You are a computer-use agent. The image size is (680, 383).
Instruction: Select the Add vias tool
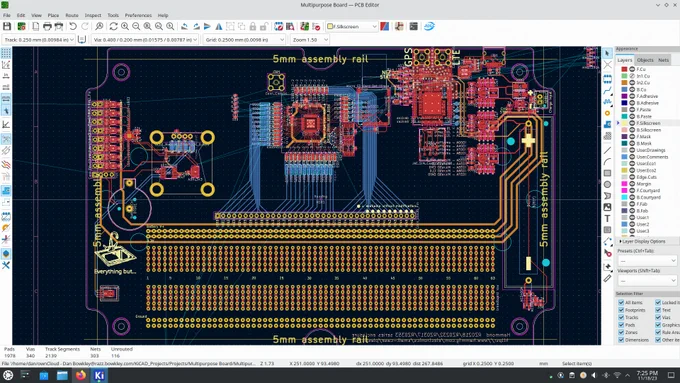pyautogui.click(x=607, y=113)
